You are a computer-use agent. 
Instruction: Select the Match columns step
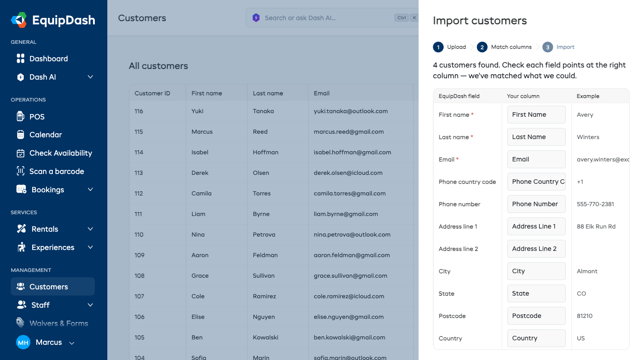pyautogui.click(x=504, y=47)
